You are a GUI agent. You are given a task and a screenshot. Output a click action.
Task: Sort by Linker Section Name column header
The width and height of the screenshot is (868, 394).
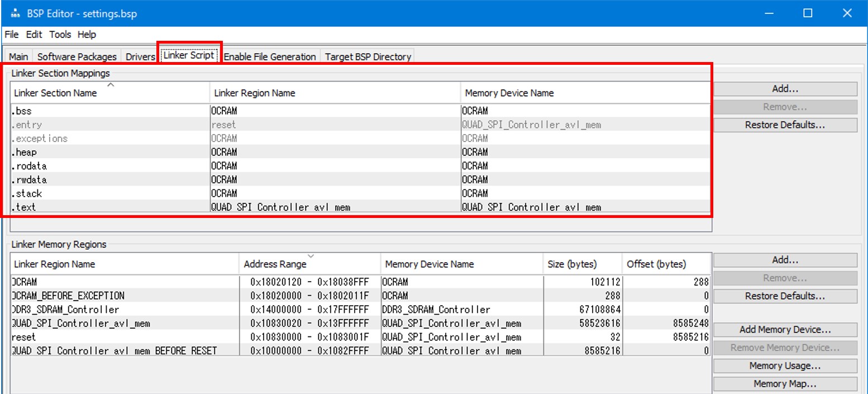pos(55,93)
